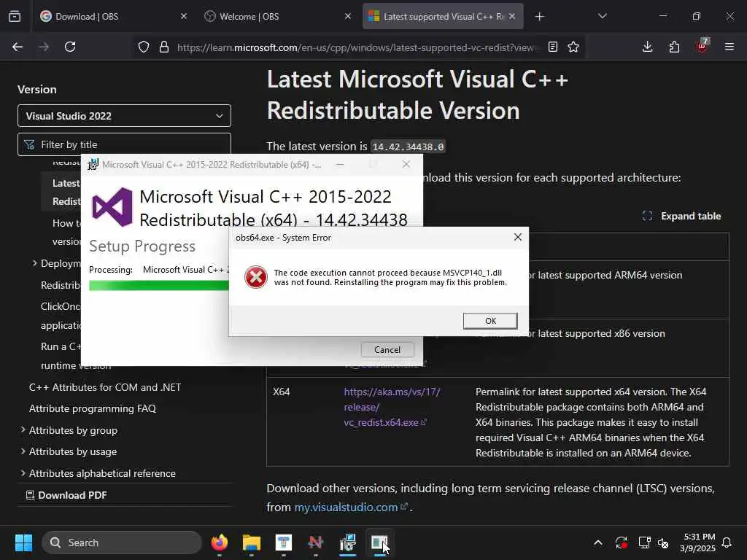This screenshot has width=747, height=560.
Task: Close the Latest supported Visual C++ tab
Action: (x=511, y=16)
